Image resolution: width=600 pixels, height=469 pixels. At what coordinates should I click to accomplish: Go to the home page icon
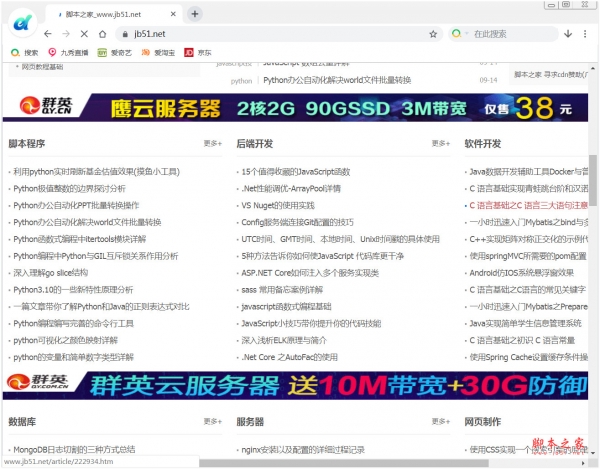tap(103, 34)
